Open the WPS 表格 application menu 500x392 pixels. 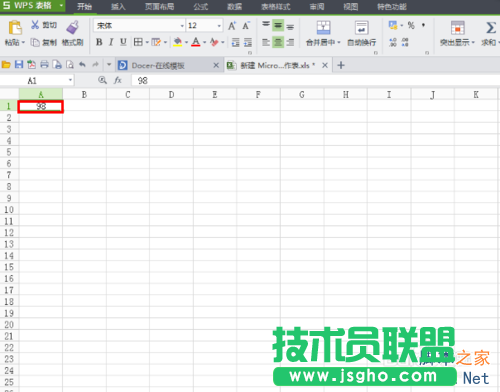pos(32,6)
